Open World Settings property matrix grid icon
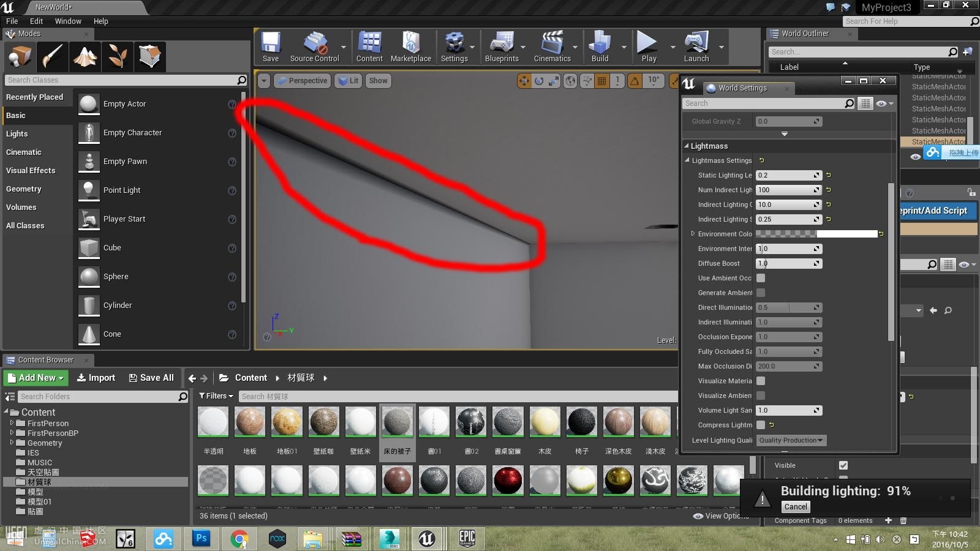Image resolution: width=980 pixels, height=551 pixels. pyautogui.click(x=865, y=103)
